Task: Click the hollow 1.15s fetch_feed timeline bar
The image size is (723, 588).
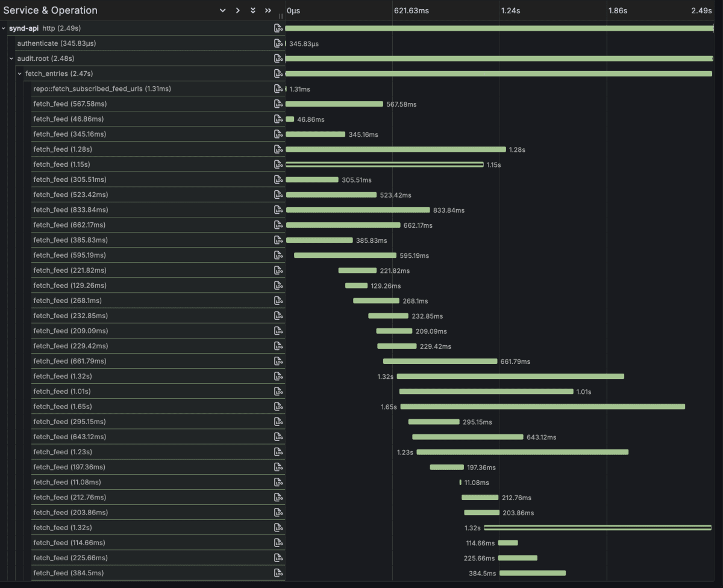Action: (384, 164)
